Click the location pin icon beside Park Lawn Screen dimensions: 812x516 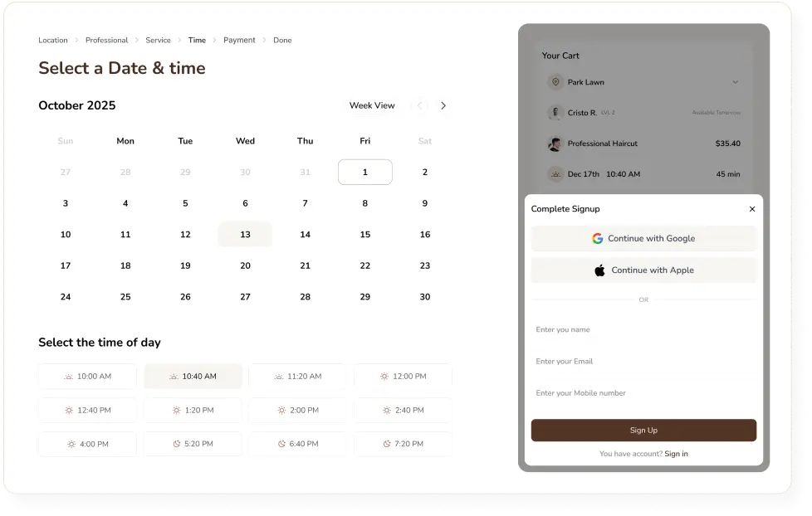[555, 82]
